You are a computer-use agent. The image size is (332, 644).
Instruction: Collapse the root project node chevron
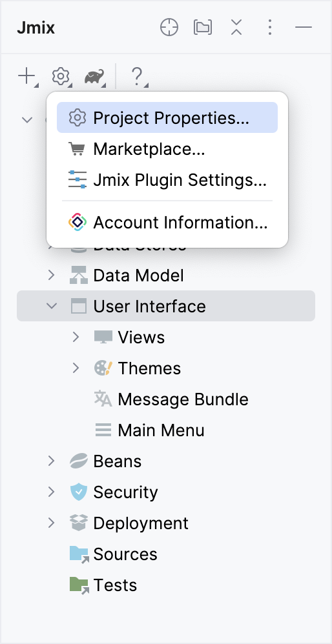(x=27, y=120)
